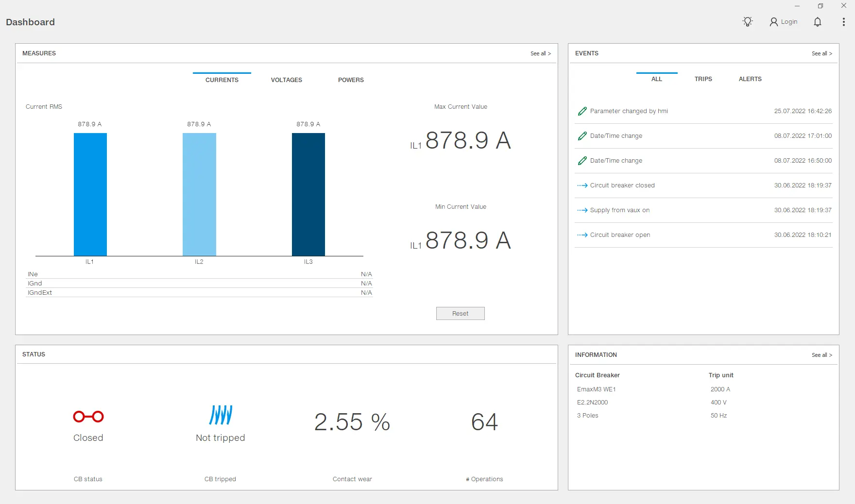Open the three-dot options menu
855x504 pixels.
pos(843,22)
